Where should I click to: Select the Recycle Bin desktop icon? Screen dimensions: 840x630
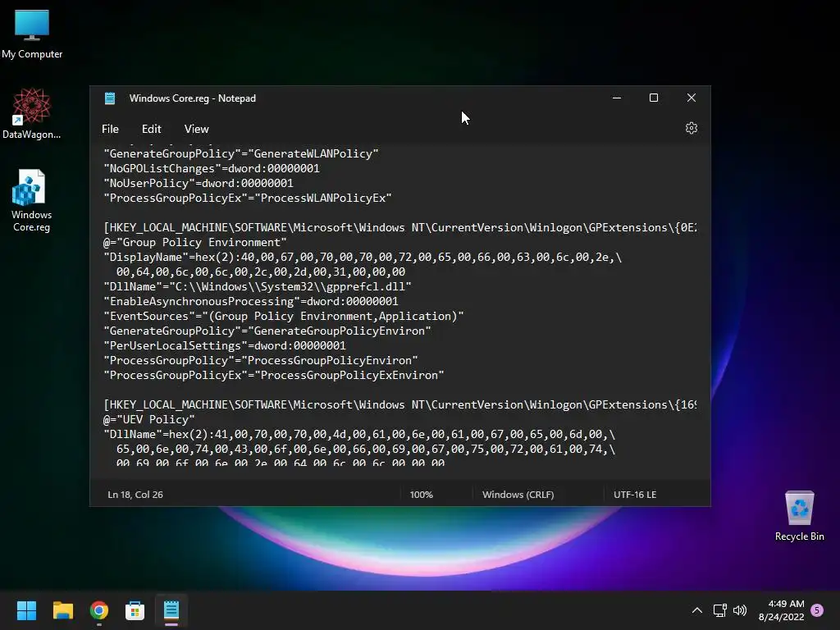pyautogui.click(x=799, y=516)
